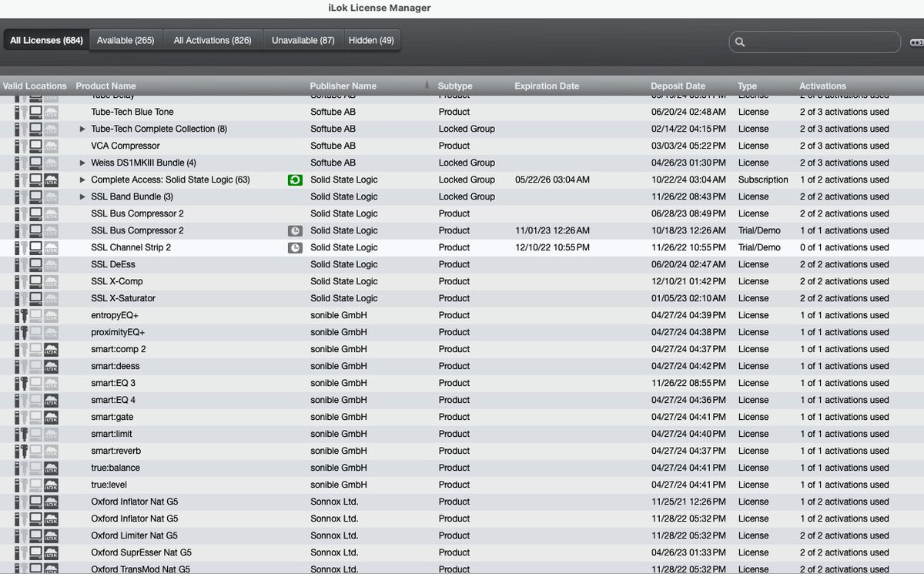Open the Hidden (49) tab

[371, 40]
